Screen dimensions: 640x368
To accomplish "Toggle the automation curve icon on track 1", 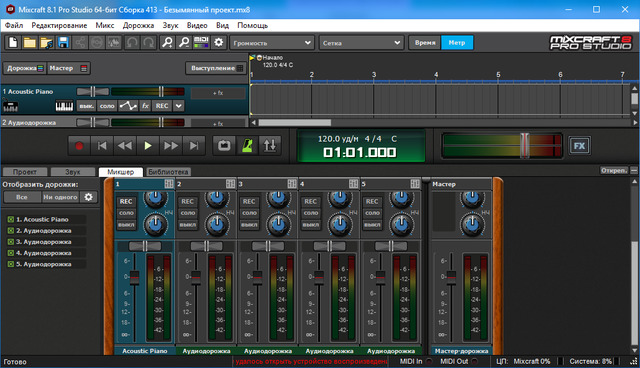I will click(x=128, y=106).
